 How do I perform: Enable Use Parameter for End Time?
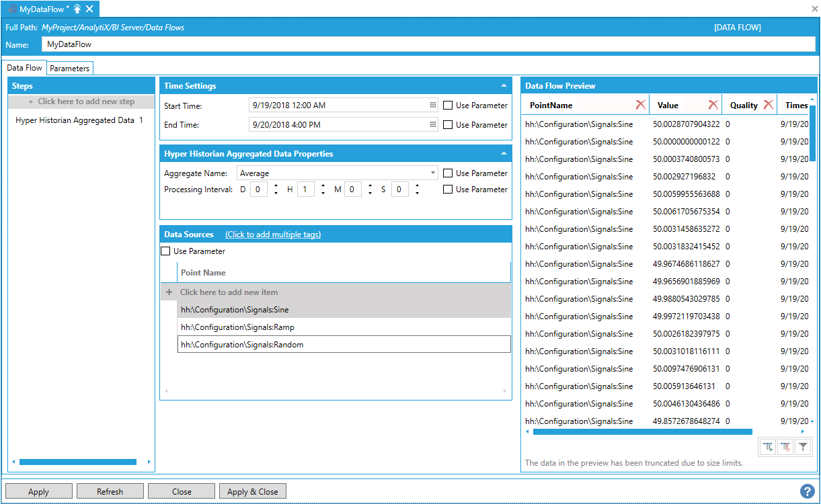pyautogui.click(x=448, y=125)
